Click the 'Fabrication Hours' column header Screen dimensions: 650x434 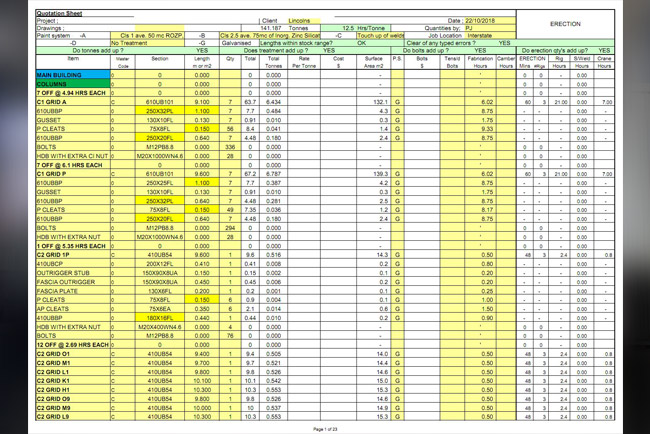(x=480, y=62)
